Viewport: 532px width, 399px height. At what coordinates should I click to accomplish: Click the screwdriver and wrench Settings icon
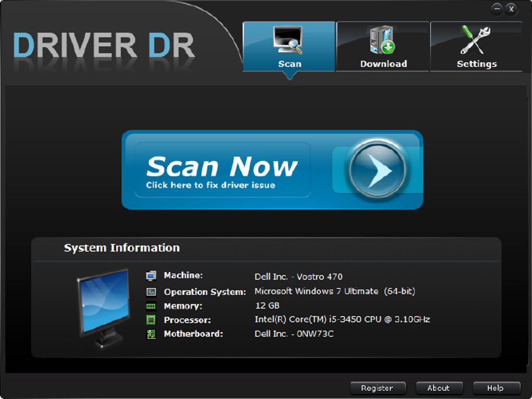(x=475, y=40)
